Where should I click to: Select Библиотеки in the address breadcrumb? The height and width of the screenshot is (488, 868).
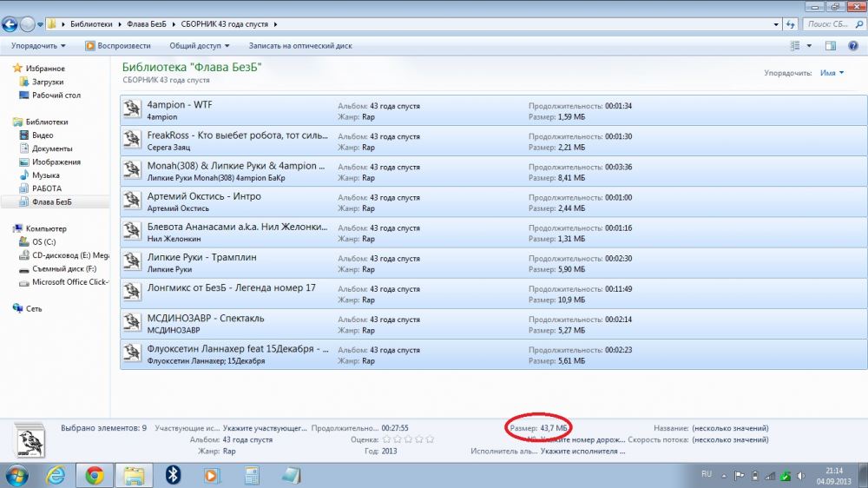(91, 24)
